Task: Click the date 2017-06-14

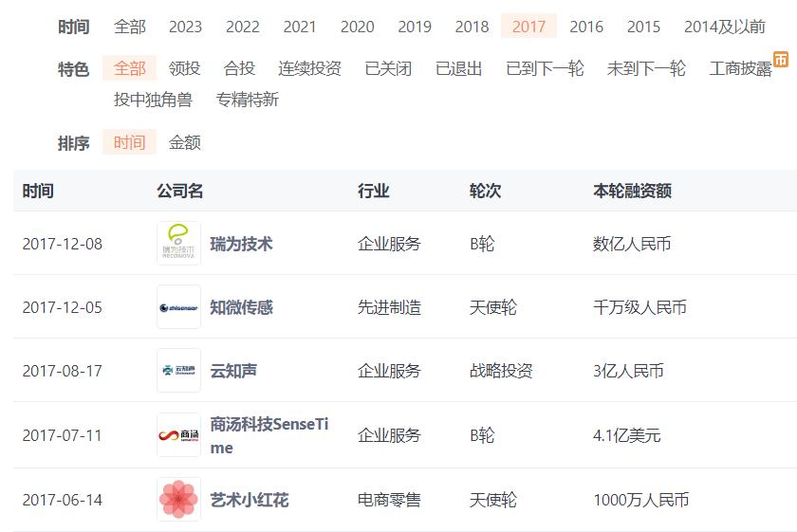Action: 62,500
